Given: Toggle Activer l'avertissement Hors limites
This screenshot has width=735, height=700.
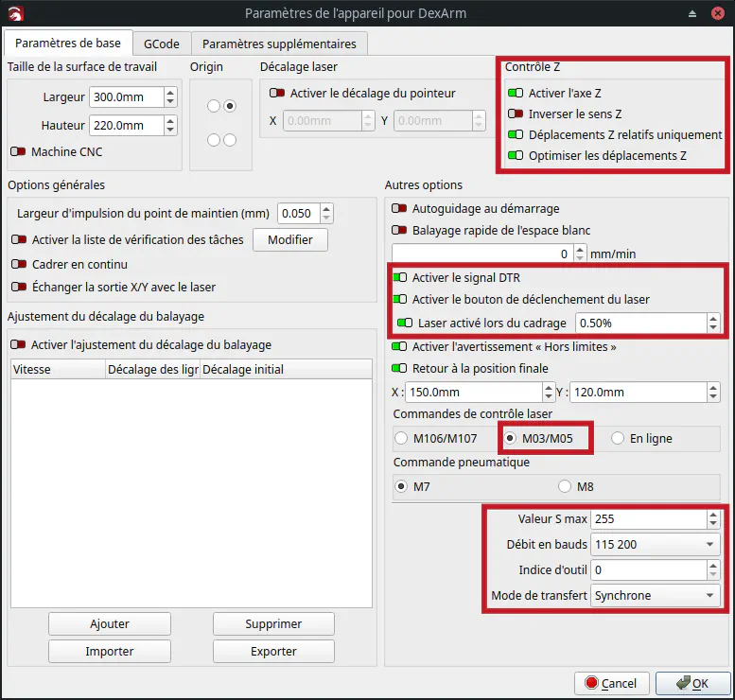Looking at the screenshot, I should [x=399, y=346].
